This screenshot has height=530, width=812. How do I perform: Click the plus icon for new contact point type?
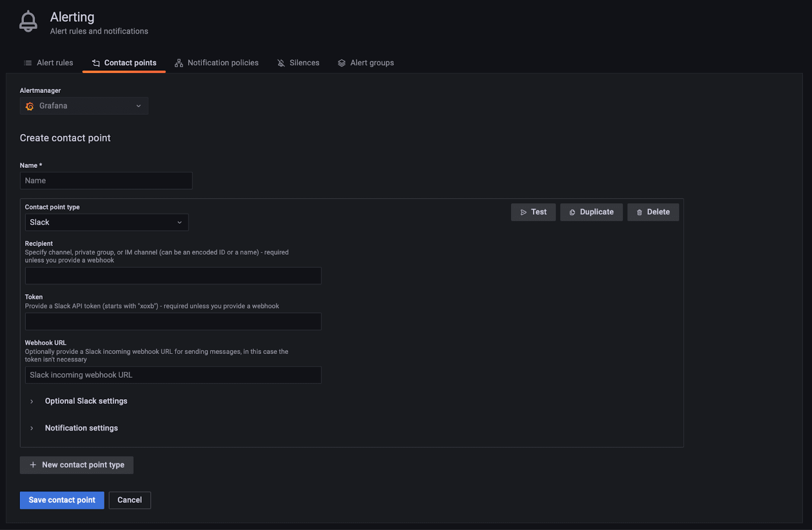tap(33, 465)
